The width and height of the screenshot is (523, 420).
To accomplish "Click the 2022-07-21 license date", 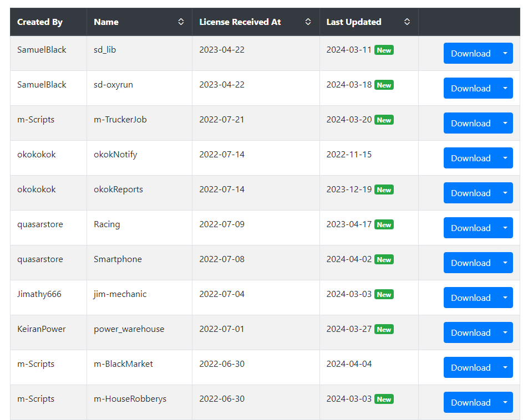I will (x=222, y=119).
